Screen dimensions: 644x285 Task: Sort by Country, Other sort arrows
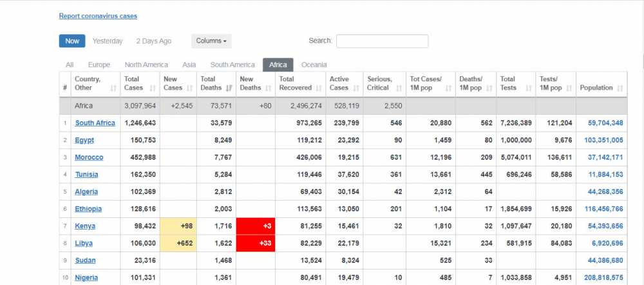[x=113, y=88]
